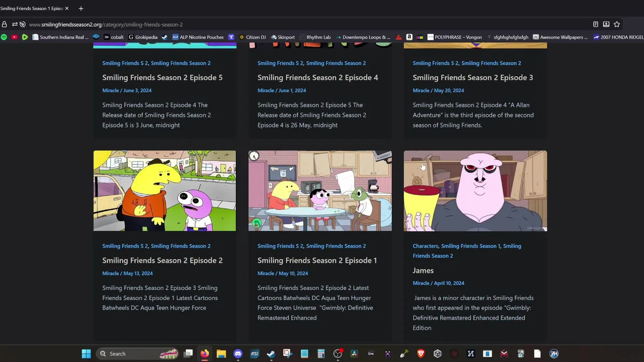644x362 pixels.
Task: Open Ableton Live taskbar icon
Action: point(371,353)
